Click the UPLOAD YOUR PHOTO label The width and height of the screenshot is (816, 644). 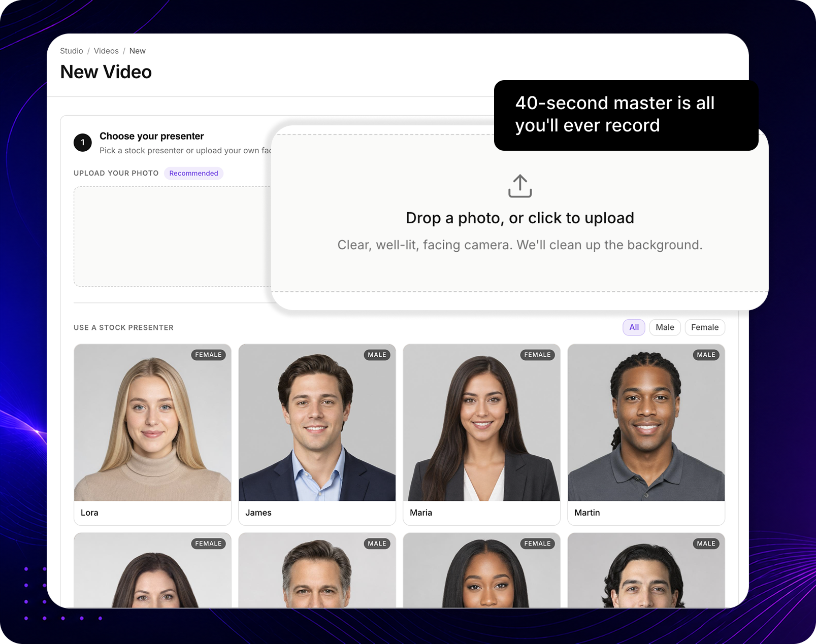click(x=116, y=173)
